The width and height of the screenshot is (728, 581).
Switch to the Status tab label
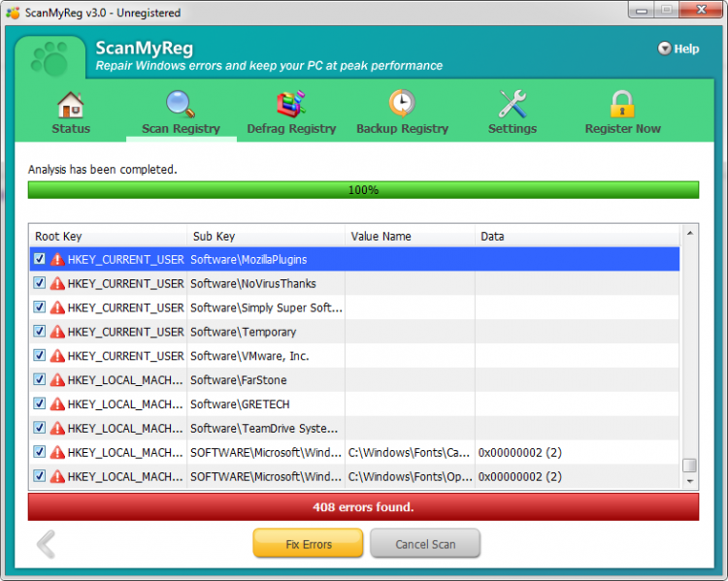(x=71, y=129)
